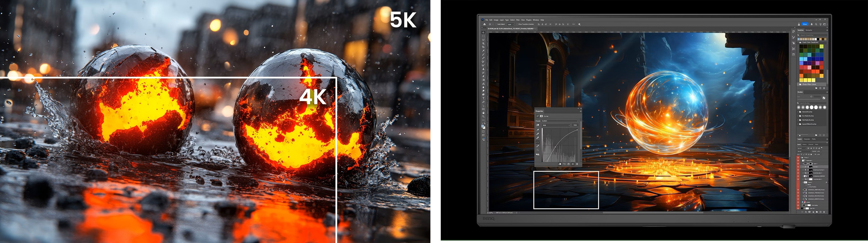The width and height of the screenshot is (868, 243).
Task: Delete swatch using trash icon
Action: coord(824,89)
